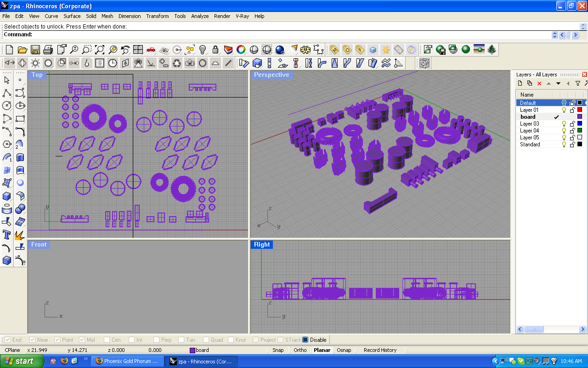Open the Solid menu

click(91, 16)
